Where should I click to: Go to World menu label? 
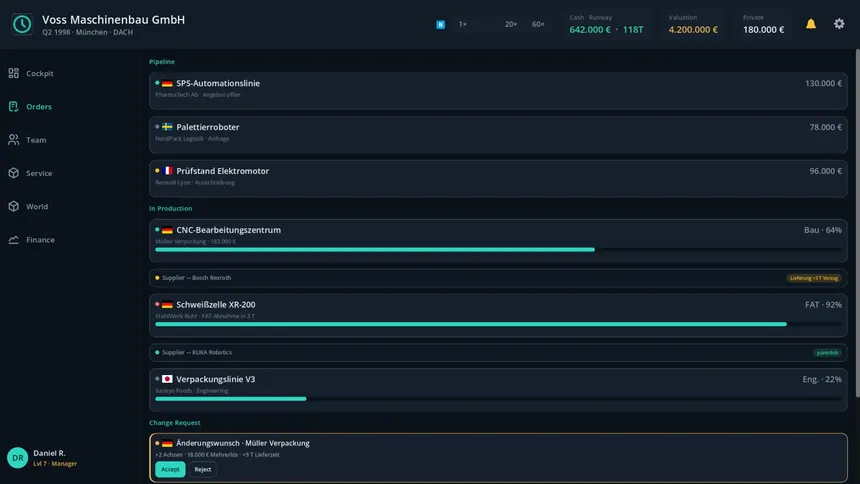(37, 206)
